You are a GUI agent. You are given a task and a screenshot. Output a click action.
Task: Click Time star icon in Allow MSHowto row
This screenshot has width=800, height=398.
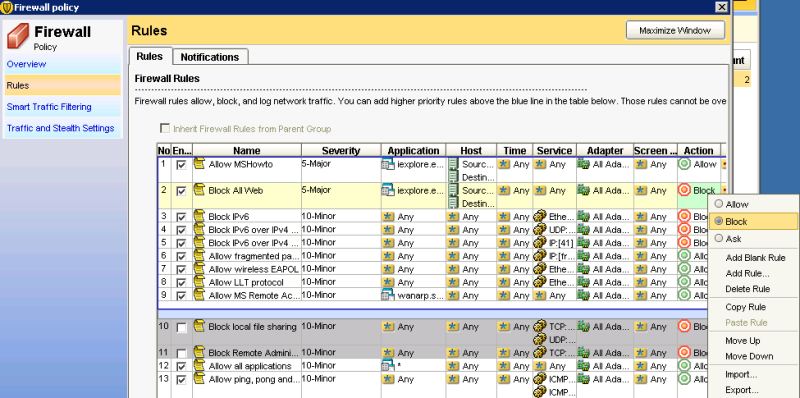(x=504, y=164)
